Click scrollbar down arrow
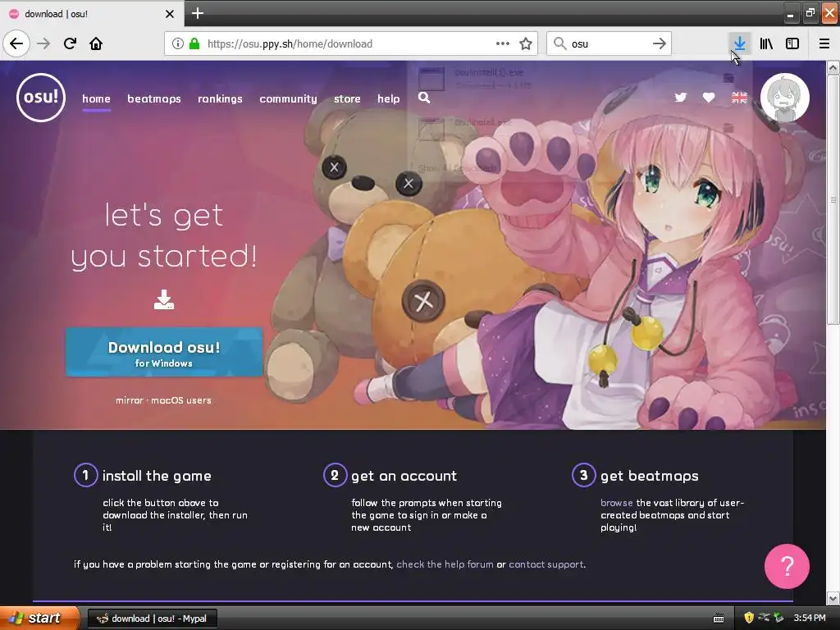This screenshot has height=630, width=840. click(x=833, y=598)
